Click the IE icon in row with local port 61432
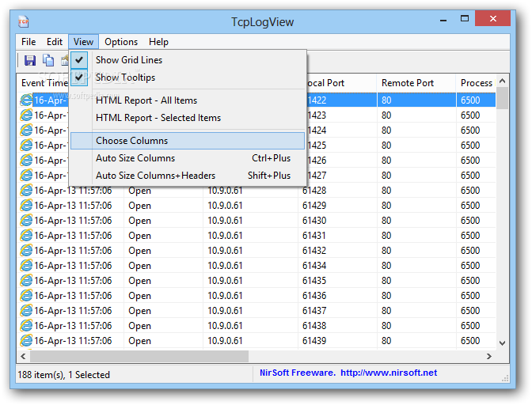Screen dimensions: 532x405 point(26,251)
